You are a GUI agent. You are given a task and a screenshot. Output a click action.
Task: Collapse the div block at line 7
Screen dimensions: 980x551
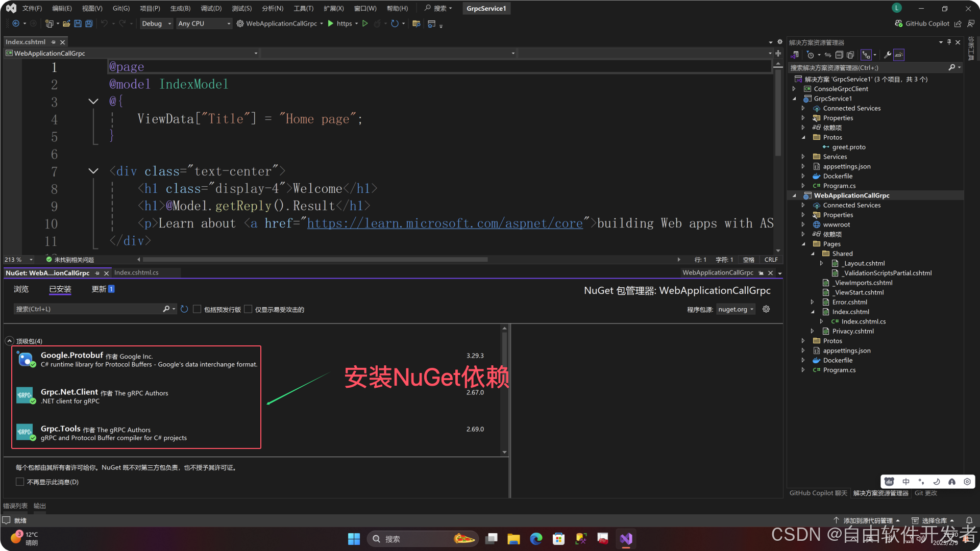[x=93, y=171]
